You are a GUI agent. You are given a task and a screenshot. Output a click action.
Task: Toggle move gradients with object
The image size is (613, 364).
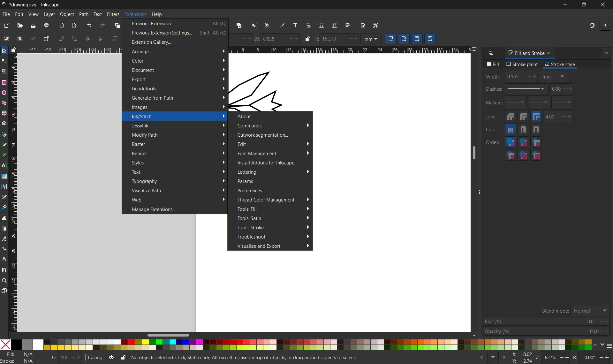(417, 39)
